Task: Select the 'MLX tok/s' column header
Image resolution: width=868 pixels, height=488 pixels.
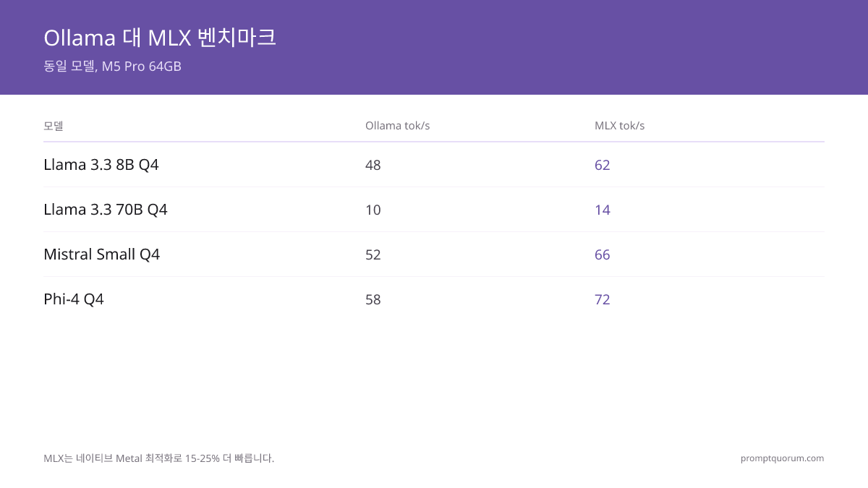Action: click(619, 126)
